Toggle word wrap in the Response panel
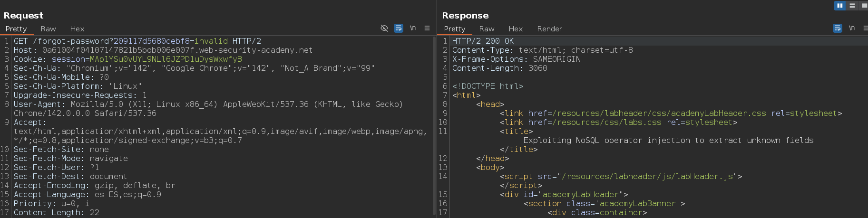Viewport: 868px width, 218px height. click(838, 28)
